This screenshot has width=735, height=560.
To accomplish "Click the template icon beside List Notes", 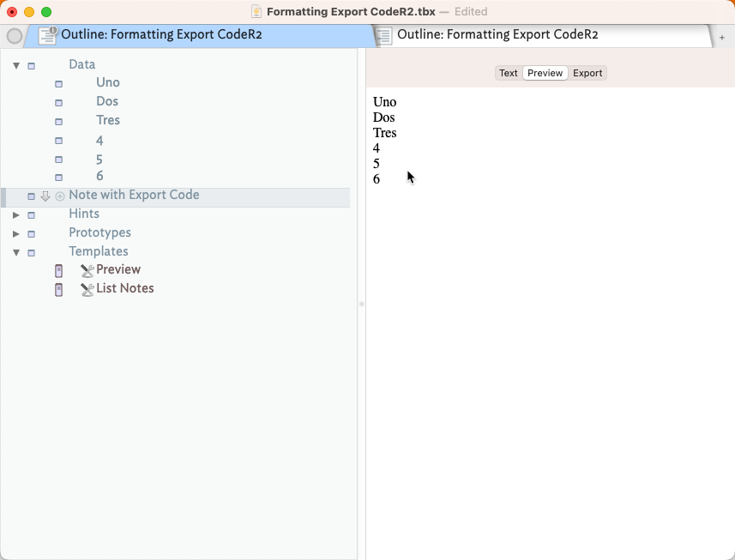I will (x=58, y=289).
